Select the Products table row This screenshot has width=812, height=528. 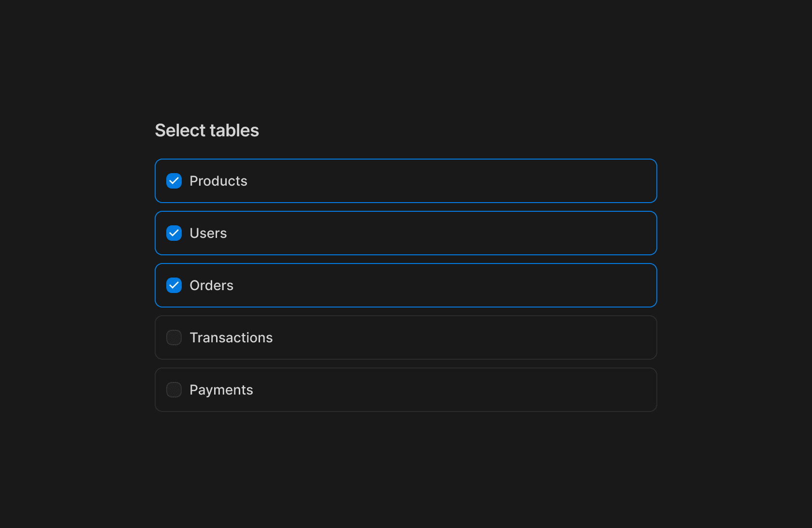pos(406,181)
